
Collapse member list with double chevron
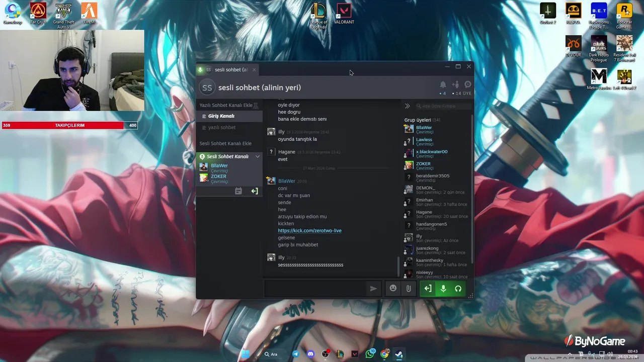[x=407, y=106]
